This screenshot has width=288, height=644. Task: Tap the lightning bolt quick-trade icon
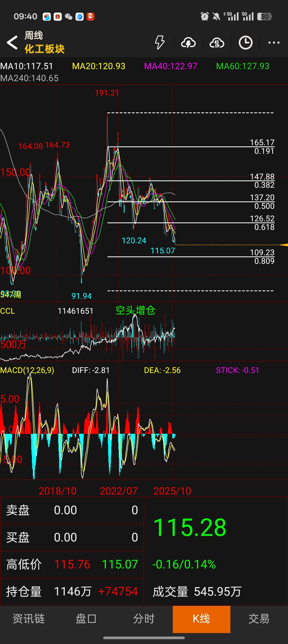point(160,42)
